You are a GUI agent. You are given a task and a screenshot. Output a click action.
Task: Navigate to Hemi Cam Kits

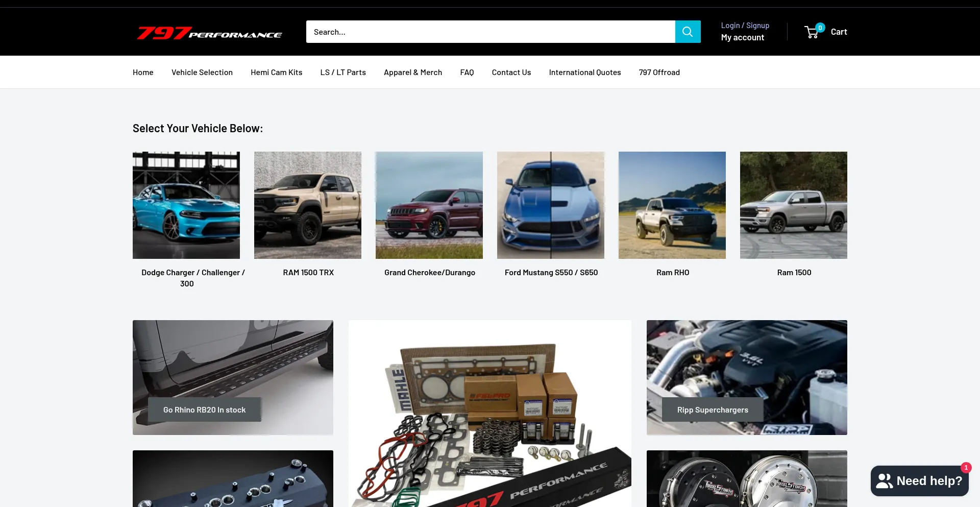point(276,72)
